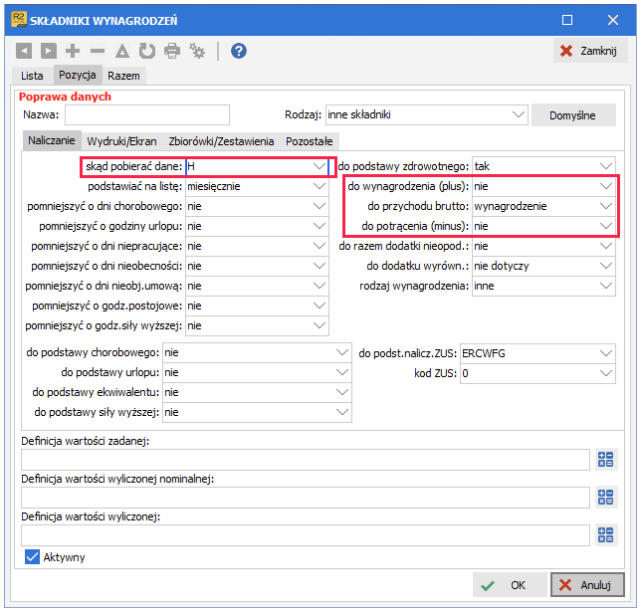Click the Domyślne button
This screenshot has height=612, width=644.
pyautogui.click(x=573, y=115)
